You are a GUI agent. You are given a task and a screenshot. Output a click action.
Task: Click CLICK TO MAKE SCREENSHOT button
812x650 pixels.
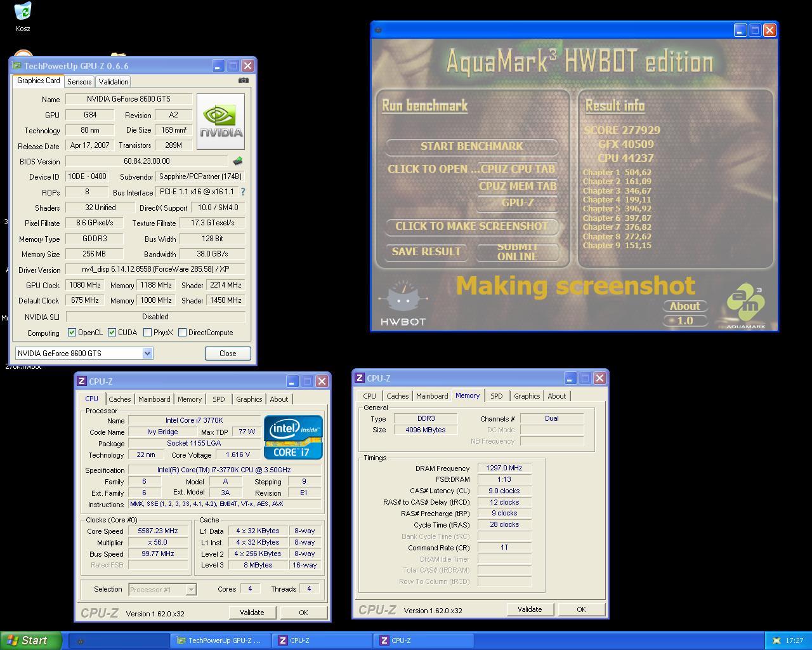(x=472, y=227)
